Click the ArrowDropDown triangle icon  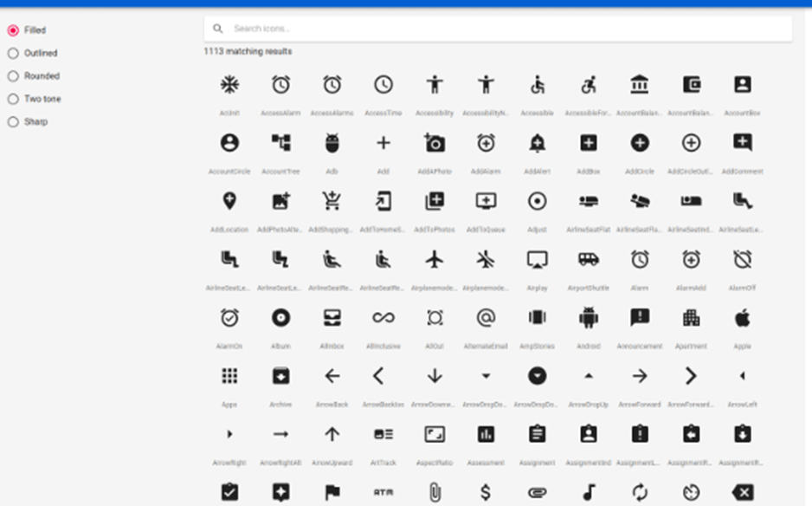click(486, 376)
